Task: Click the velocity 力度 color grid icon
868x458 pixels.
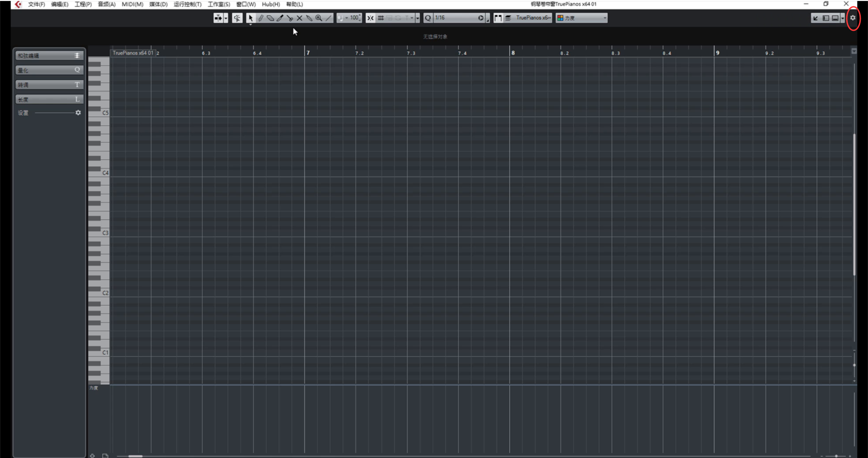Action: tap(560, 18)
